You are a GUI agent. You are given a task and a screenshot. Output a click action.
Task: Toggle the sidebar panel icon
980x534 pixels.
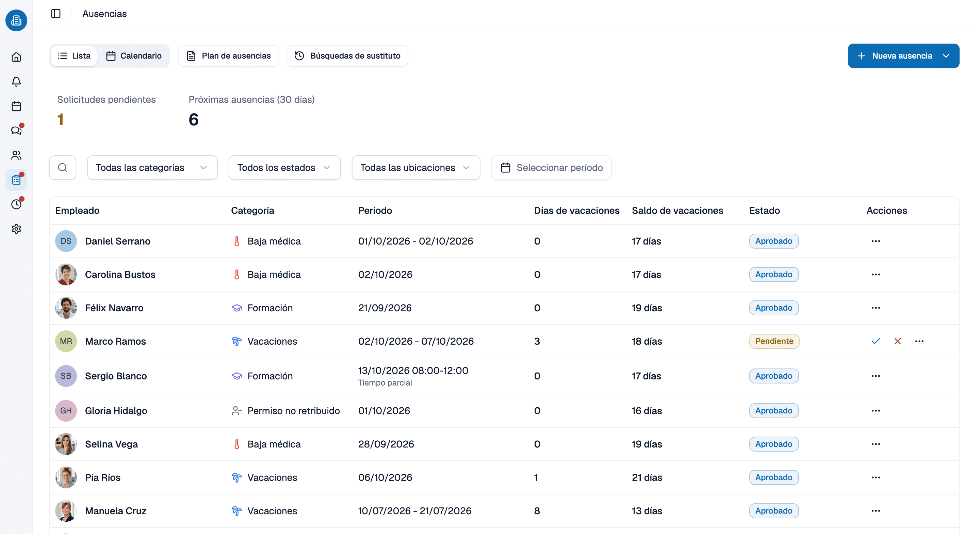pyautogui.click(x=56, y=14)
